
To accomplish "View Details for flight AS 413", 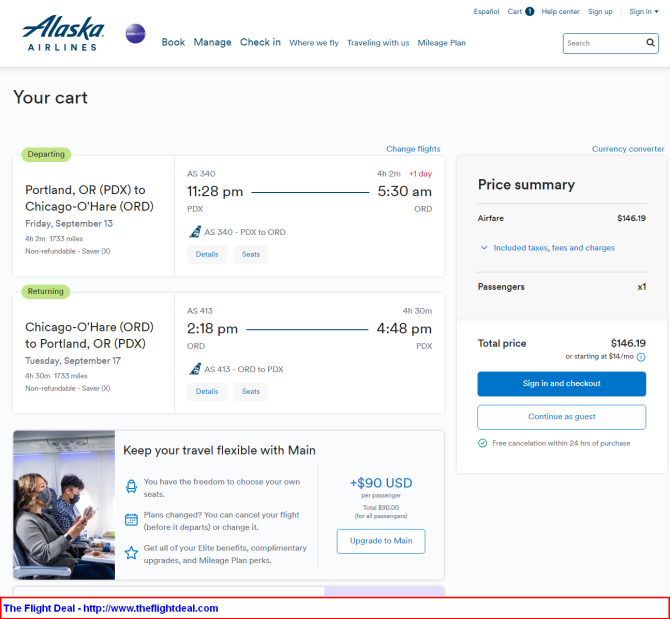I will coord(207,391).
